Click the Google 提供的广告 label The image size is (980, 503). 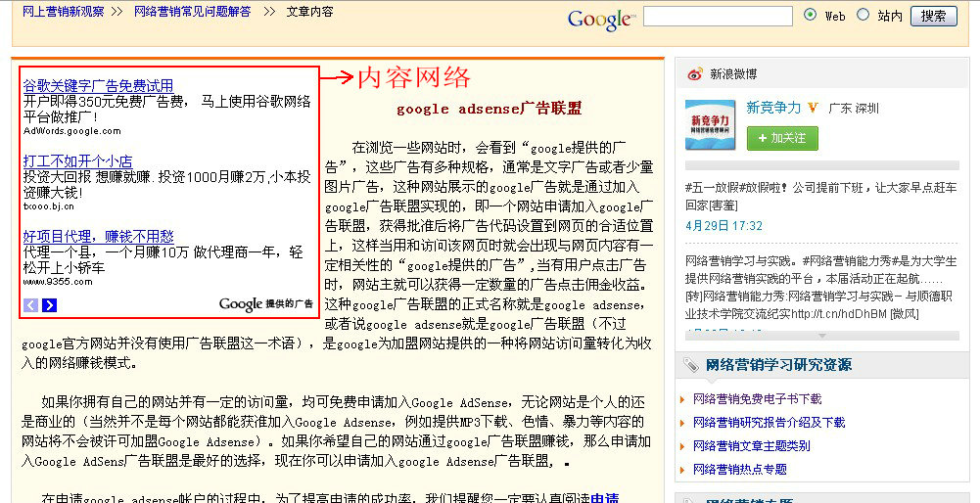click(x=265, y=304)
